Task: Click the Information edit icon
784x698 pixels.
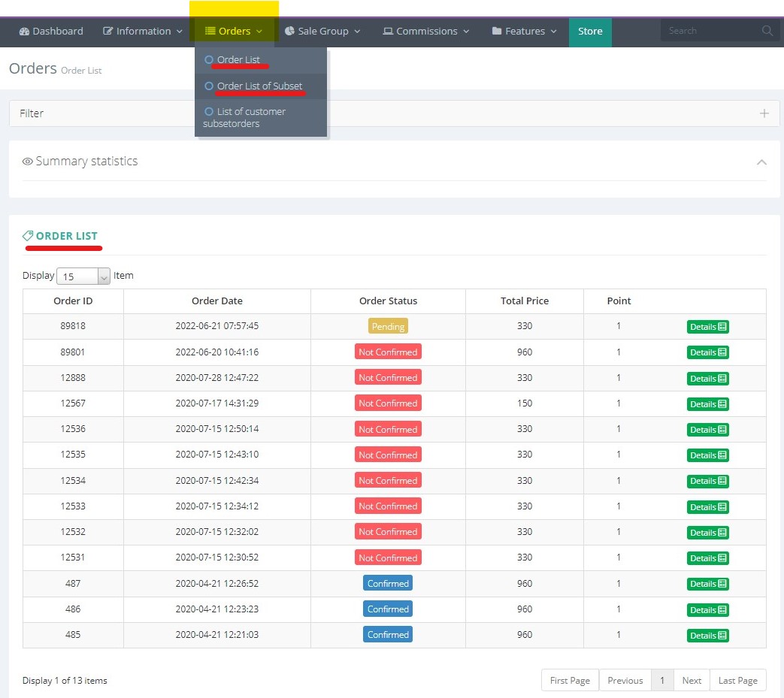Action: click(107, 31)
